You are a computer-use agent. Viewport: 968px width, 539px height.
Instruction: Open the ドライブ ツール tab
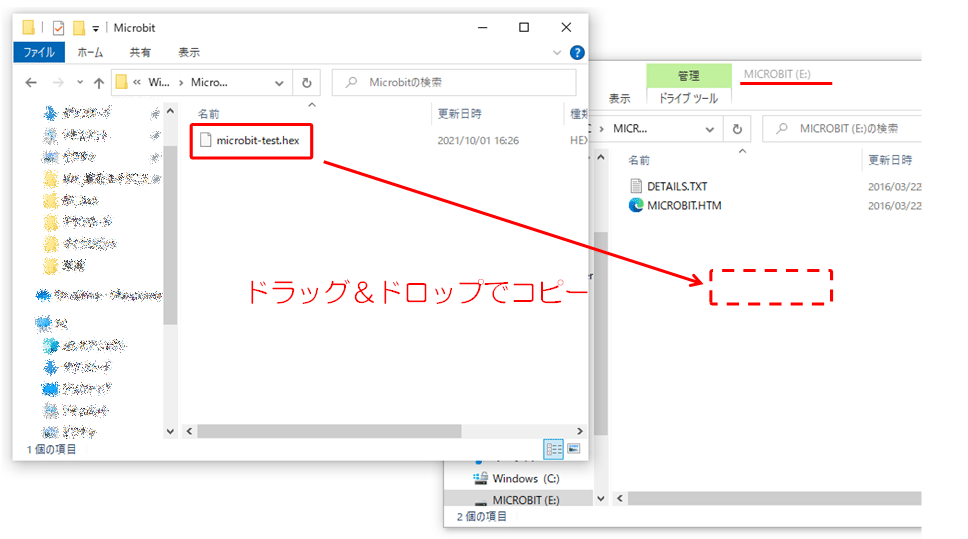(x=688, y=98)
